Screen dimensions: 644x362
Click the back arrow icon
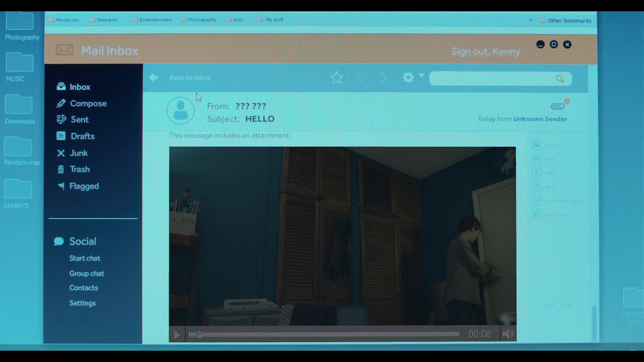[x=154, y=78]
